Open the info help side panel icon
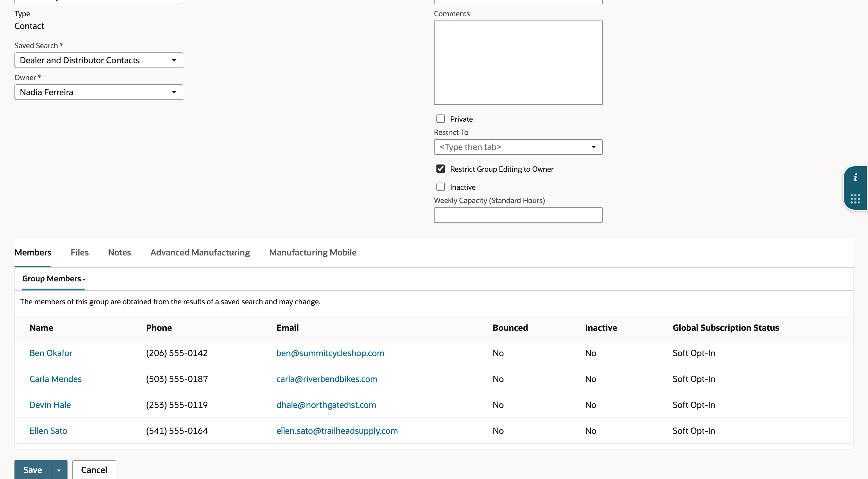 pyautogui.click(x=855, y=177)
